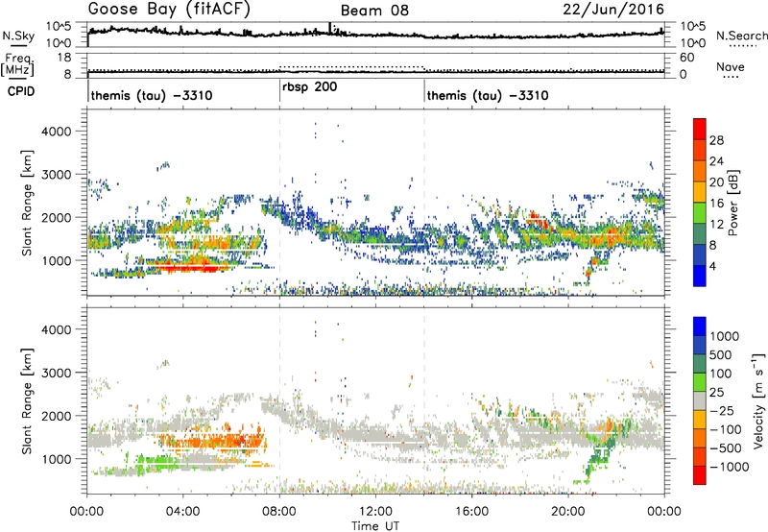Select red bottom segment of Velocity colorbar
The width and height of the screenshot is (768, 532).
click(x=700, y=475)
